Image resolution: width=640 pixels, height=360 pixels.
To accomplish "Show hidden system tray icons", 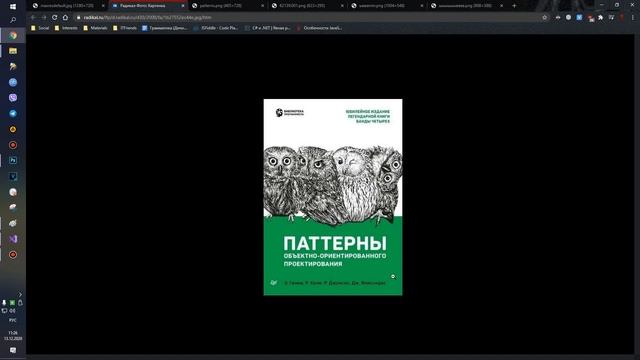I will [x=20, y=294].
